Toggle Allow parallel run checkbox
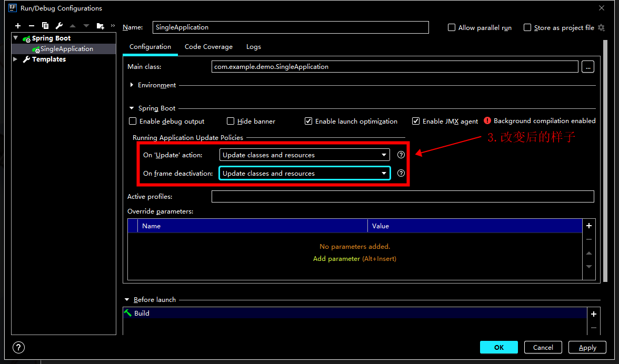The height and width of the screenshot is (364, 619). coord(452,27)
